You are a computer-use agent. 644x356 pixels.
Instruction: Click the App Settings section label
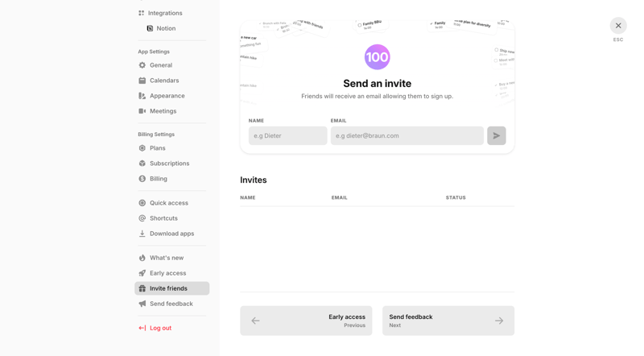coord(154,52)
